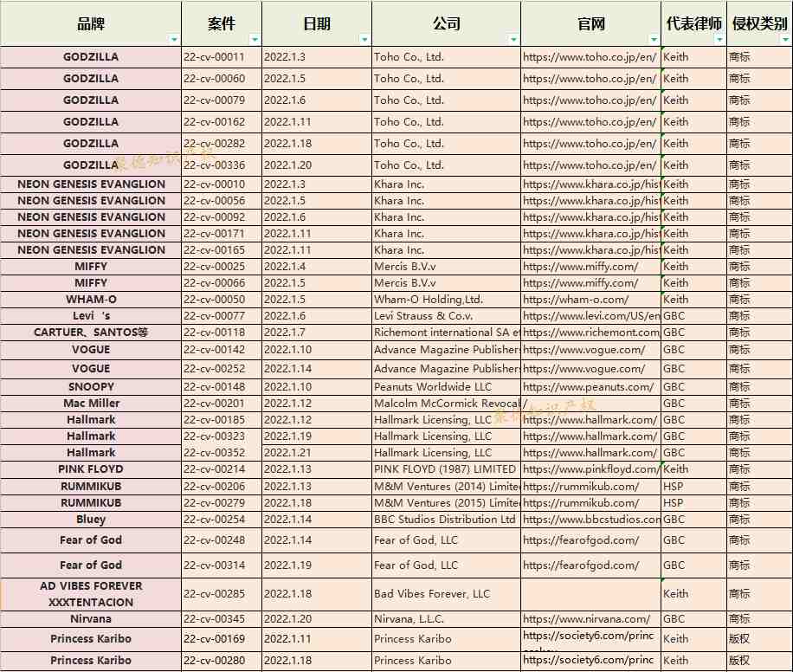This screenshot has height=672, width=793.
Task: Open the fearofgod.com link in row 22-cv-00314
Action: point(581,565)
